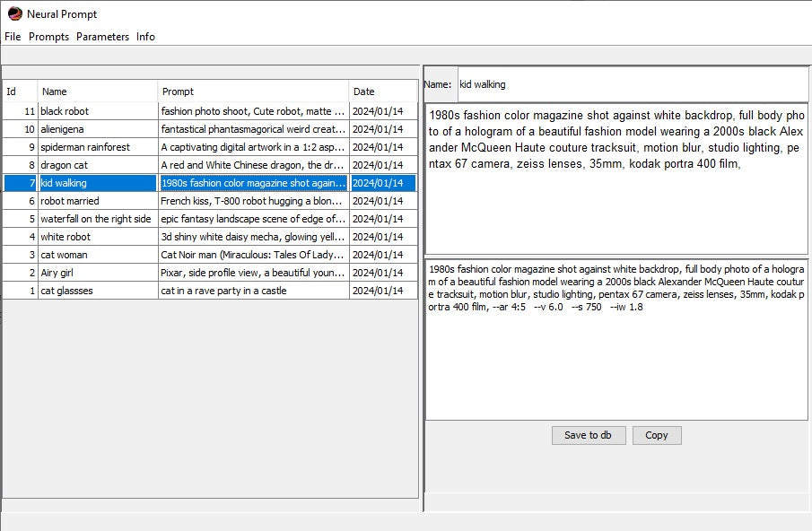Open the Info menu

(145, 37)
